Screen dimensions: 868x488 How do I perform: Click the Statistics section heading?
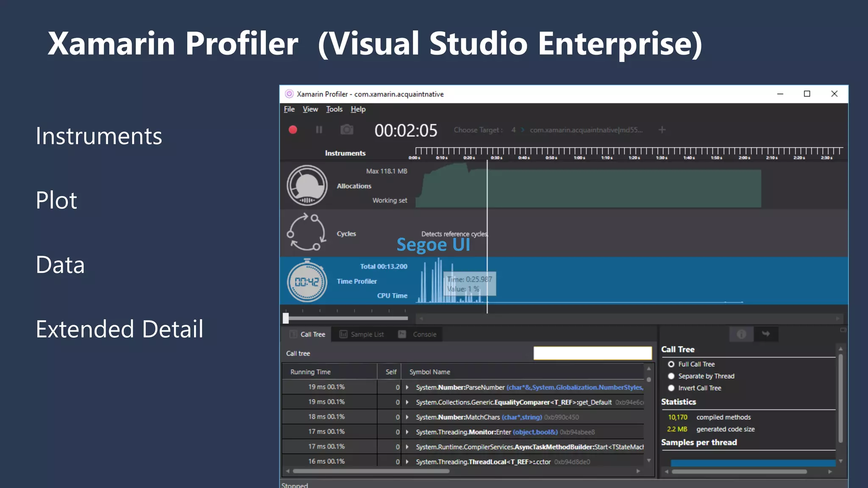[x=679, y=402]
